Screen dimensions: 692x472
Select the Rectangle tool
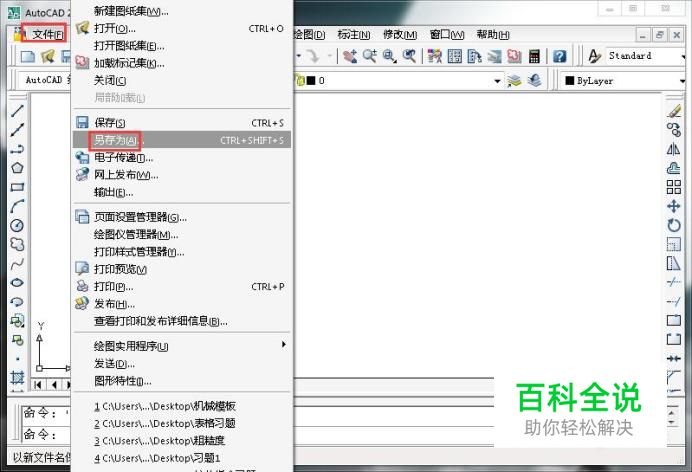click(x=17, y=187)
